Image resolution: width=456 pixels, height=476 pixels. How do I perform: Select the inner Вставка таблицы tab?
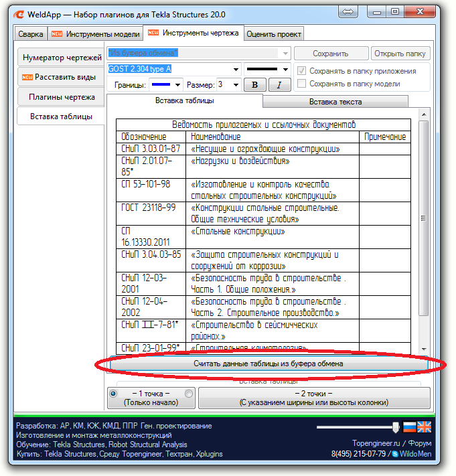185,100
